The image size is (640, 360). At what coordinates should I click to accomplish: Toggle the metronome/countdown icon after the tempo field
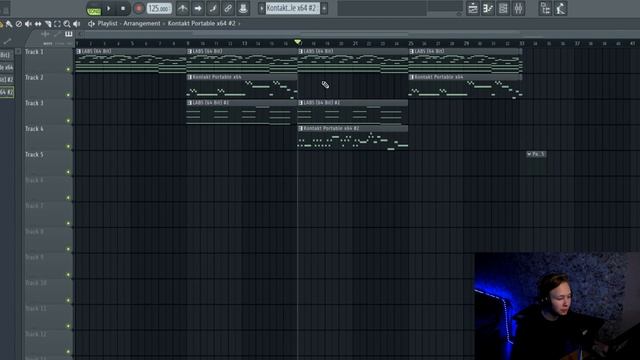click(x=182, y=8)
